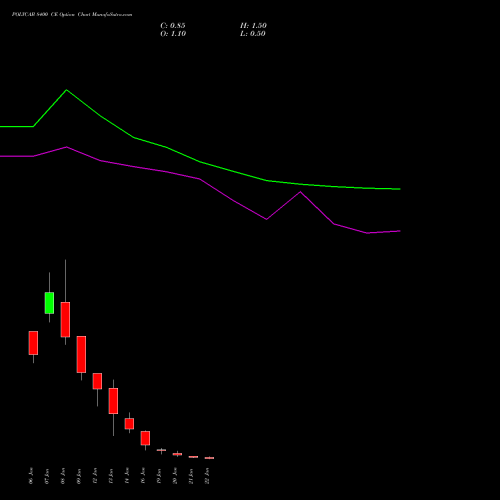
Task: Click the 09 Jan date label
Action: (79, 476)
